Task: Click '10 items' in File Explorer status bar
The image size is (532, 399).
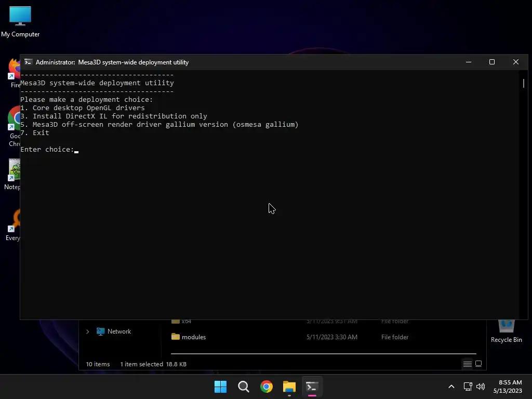Action: coord(98,364)
